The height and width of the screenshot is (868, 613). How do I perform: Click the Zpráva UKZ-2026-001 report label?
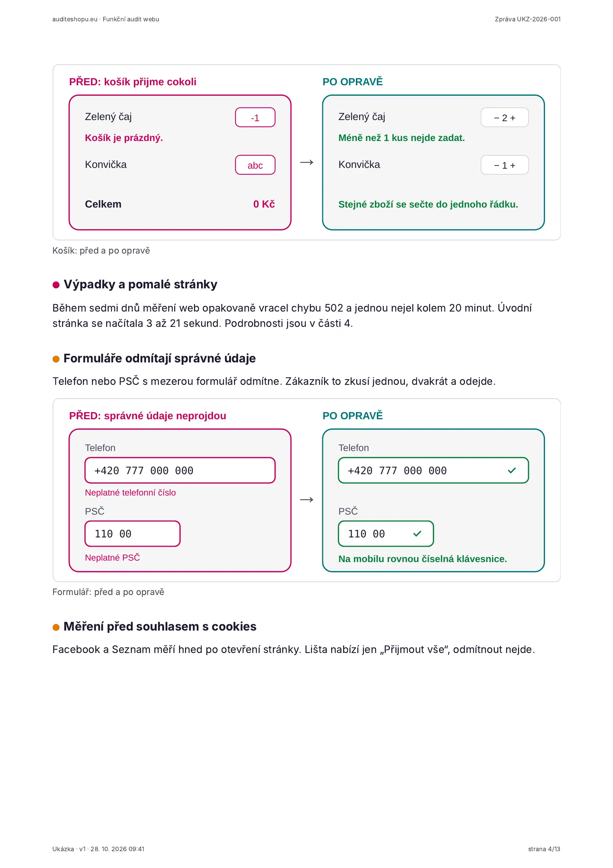tap(527, 19)
